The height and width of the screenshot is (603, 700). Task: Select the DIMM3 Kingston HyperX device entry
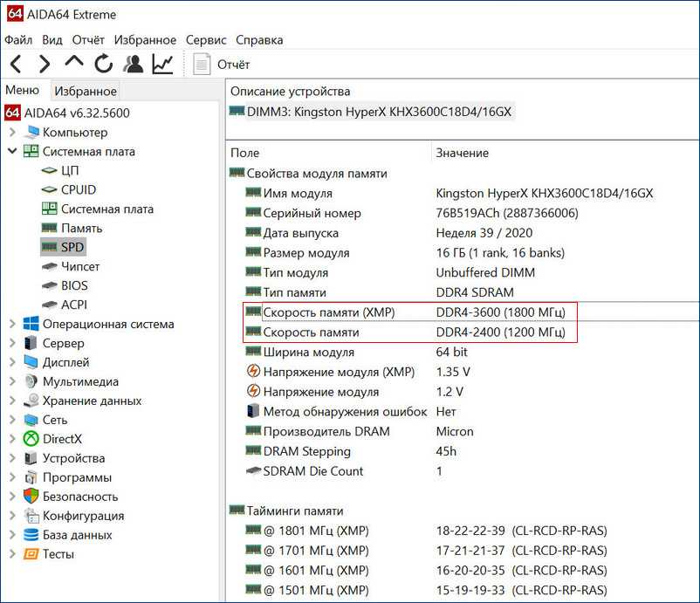371,112
